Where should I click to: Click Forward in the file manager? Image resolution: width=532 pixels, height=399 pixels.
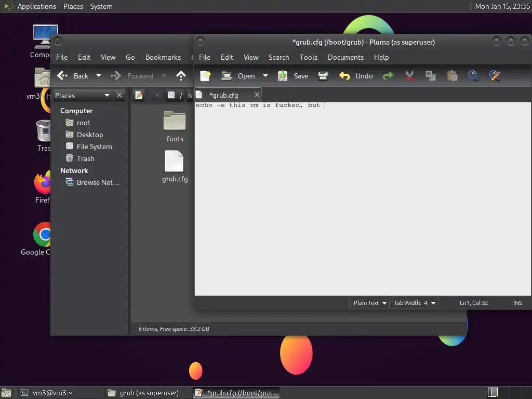point(132,76)
